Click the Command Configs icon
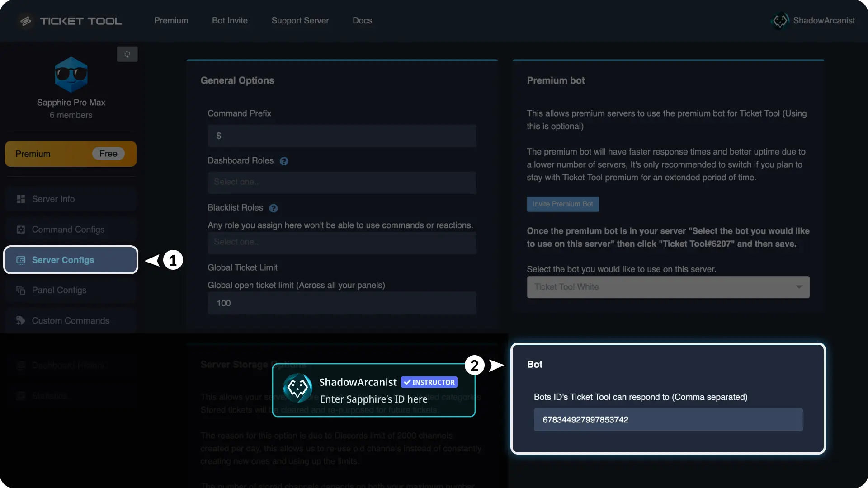Viewport: 868px width, 488px height. (x=21, y=230)
